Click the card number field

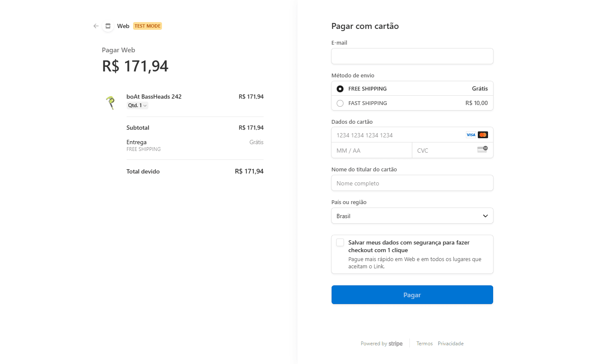click(395, 135)
